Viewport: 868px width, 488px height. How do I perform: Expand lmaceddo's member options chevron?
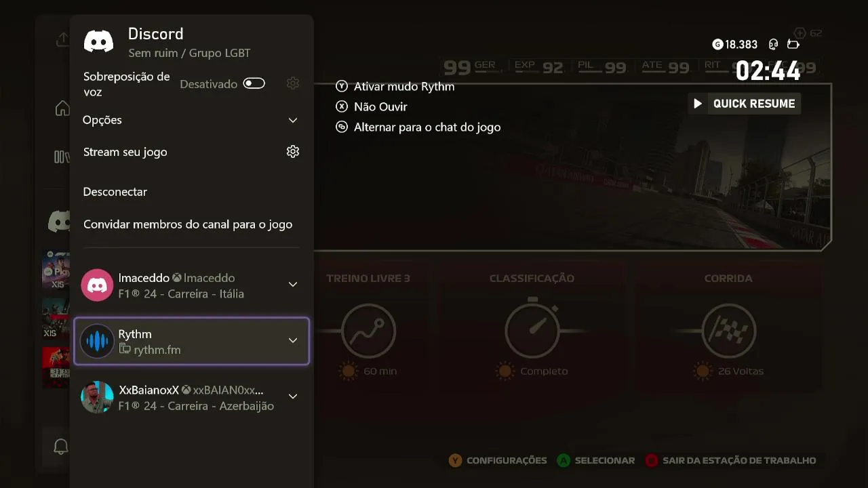pos(293,285)
